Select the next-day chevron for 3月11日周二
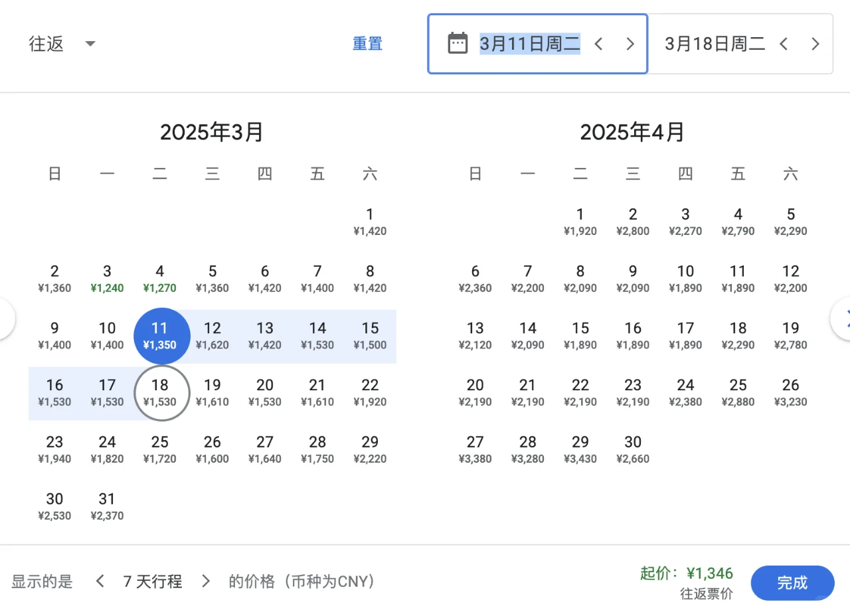This screenshot has height=616, width=850. pyautogui.click(x=630, y=43)
